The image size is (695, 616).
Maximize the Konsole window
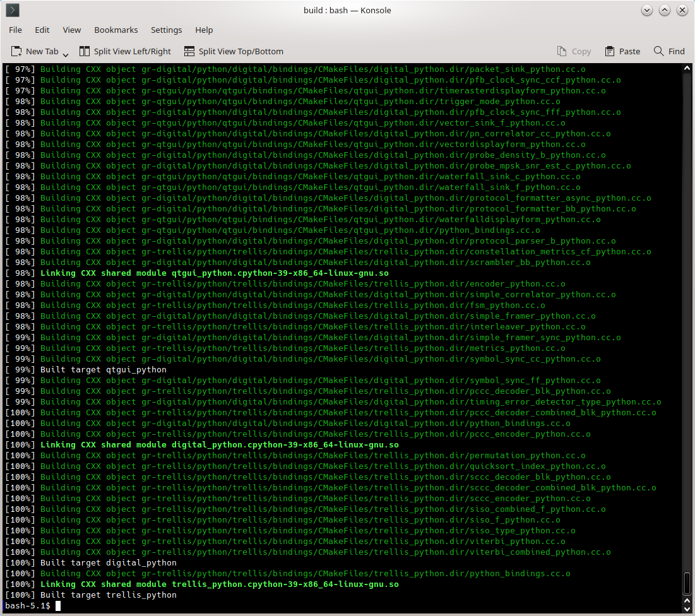click(x=665, y=11)
